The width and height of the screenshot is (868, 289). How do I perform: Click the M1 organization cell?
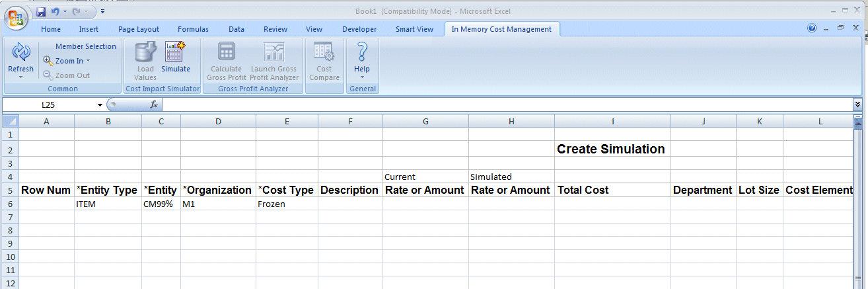218,204
